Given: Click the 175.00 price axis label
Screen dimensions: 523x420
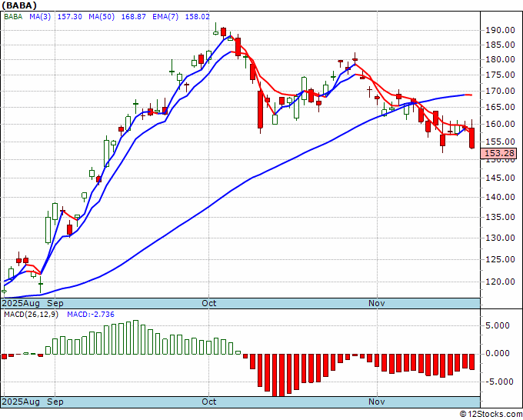Looking at the screenshot, I should (501, 75).
